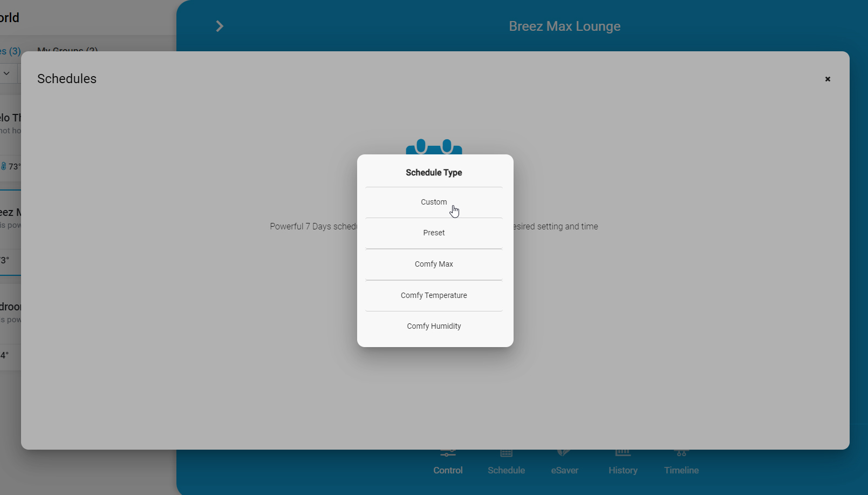Choose Comfy Humidity schedule type
Image resolution: width=868 pixels, height=495 pixels.
coord(434,326)
